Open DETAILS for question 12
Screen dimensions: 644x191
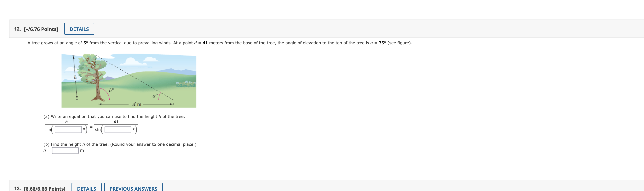click(79, 29)
